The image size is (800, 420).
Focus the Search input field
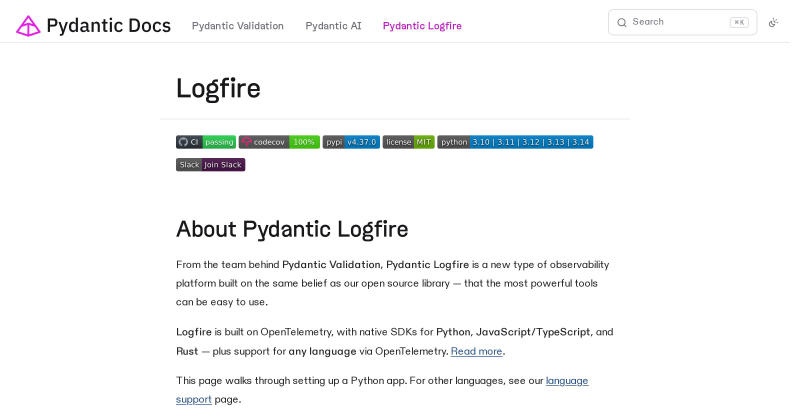click(682, 22)
